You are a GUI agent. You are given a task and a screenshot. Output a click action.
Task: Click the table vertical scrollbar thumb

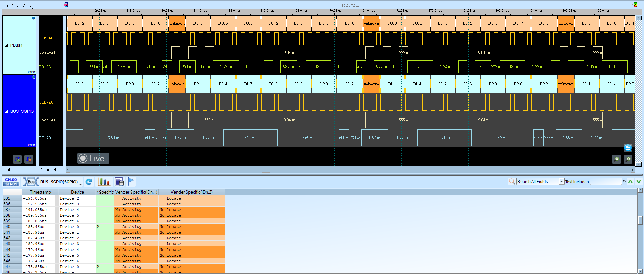[x=640, y=220]
